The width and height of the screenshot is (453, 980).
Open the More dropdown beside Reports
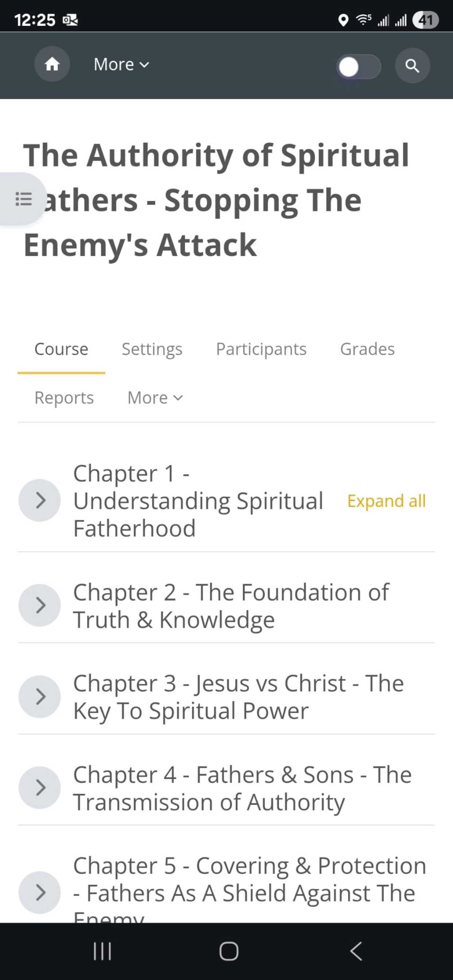point(155,398)
